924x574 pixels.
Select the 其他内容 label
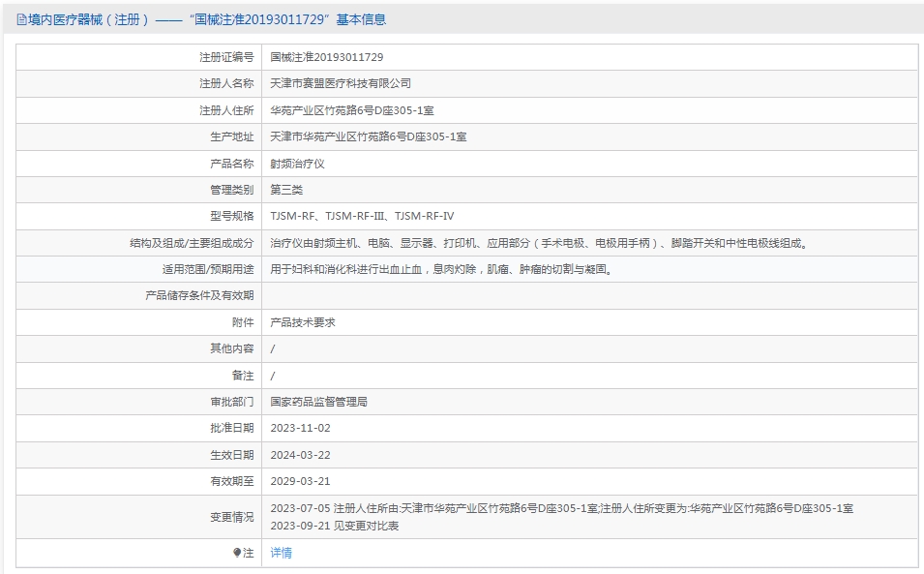tap(231, 348)
